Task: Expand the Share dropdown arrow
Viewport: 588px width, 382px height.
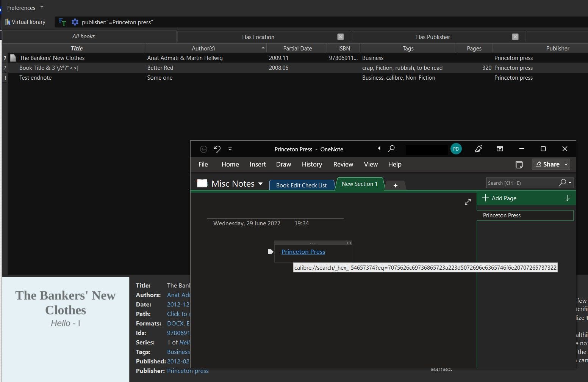Action: click(x=566, y=165)
